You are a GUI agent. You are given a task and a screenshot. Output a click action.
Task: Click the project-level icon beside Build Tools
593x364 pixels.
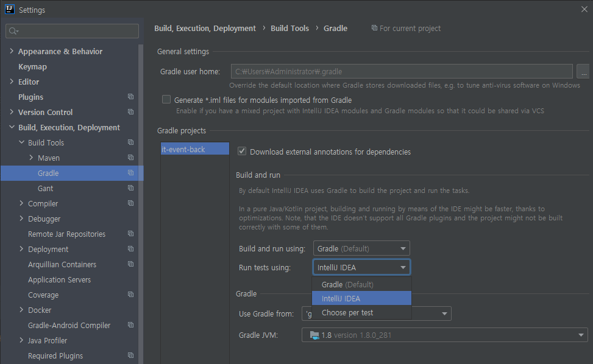[x=131, y=142]
